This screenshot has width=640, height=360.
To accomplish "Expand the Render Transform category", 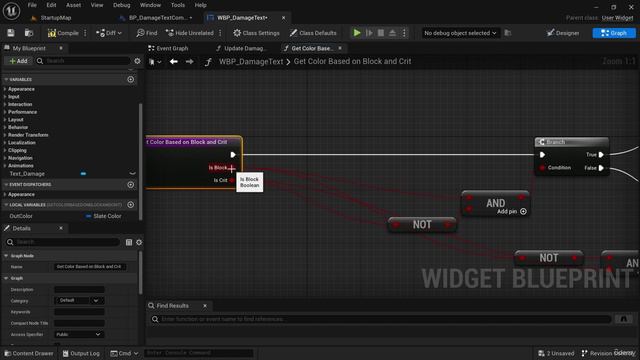I will tap(5, 135).
